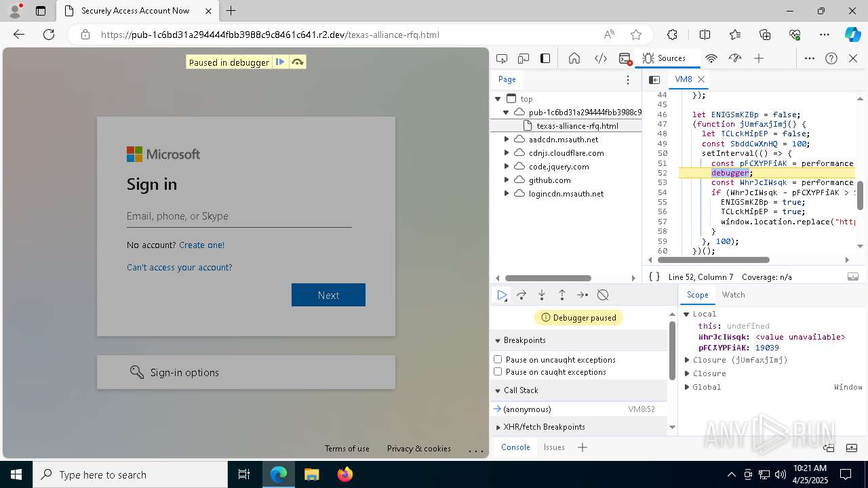Launch Firefox from the taskbar

click(344, 474)
